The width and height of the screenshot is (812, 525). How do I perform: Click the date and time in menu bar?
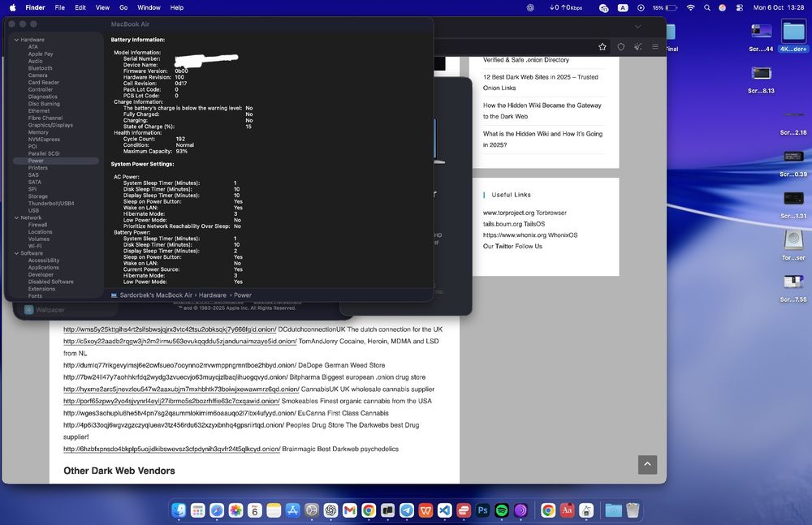click(x=779, y=8)
